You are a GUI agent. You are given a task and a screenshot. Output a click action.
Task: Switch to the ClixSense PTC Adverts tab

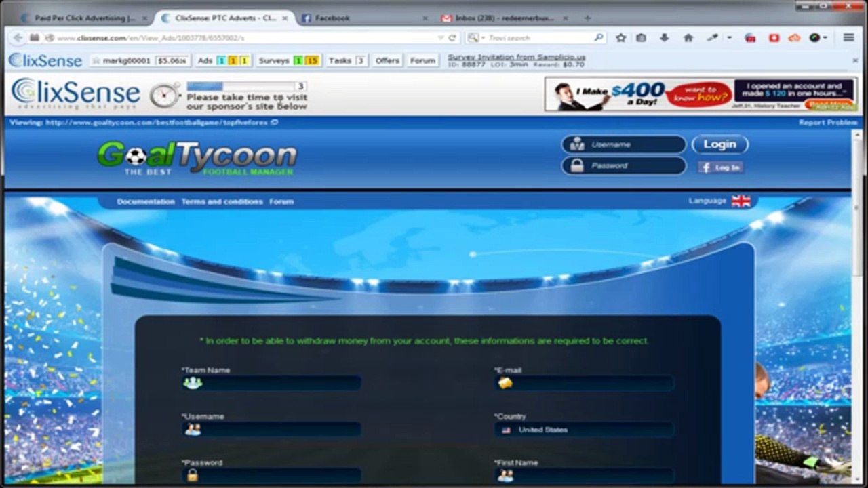pos(225,18)
